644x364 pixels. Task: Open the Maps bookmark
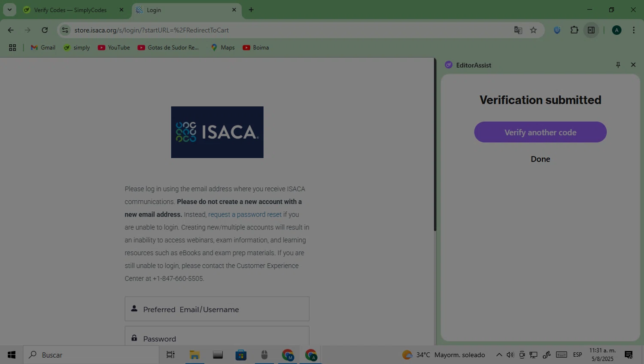[x=223, y=48]
